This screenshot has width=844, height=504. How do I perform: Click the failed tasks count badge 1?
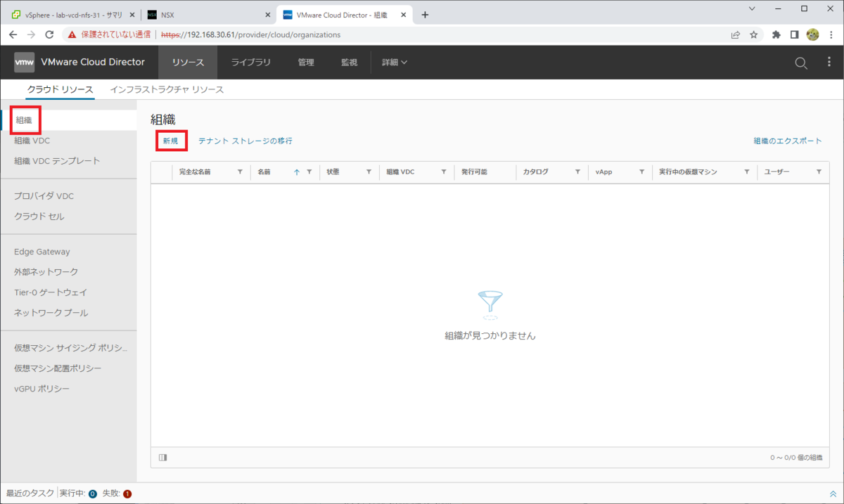(127, 494)
